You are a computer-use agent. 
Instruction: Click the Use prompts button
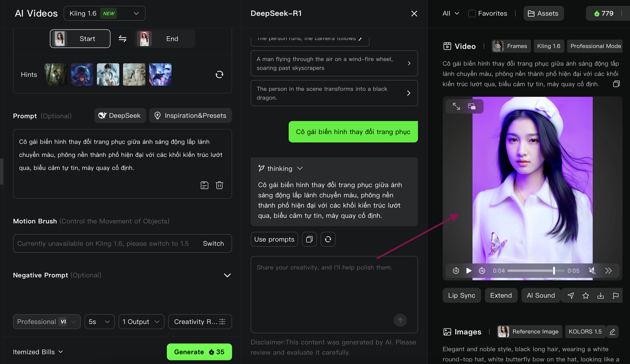point(274,239)
